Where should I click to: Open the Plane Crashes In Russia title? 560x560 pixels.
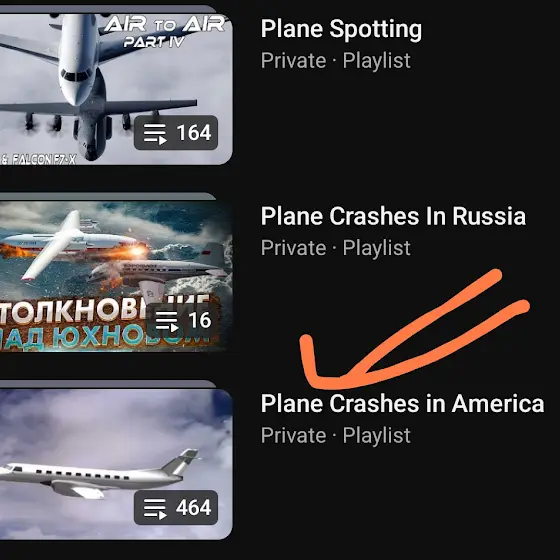point(393,216)
